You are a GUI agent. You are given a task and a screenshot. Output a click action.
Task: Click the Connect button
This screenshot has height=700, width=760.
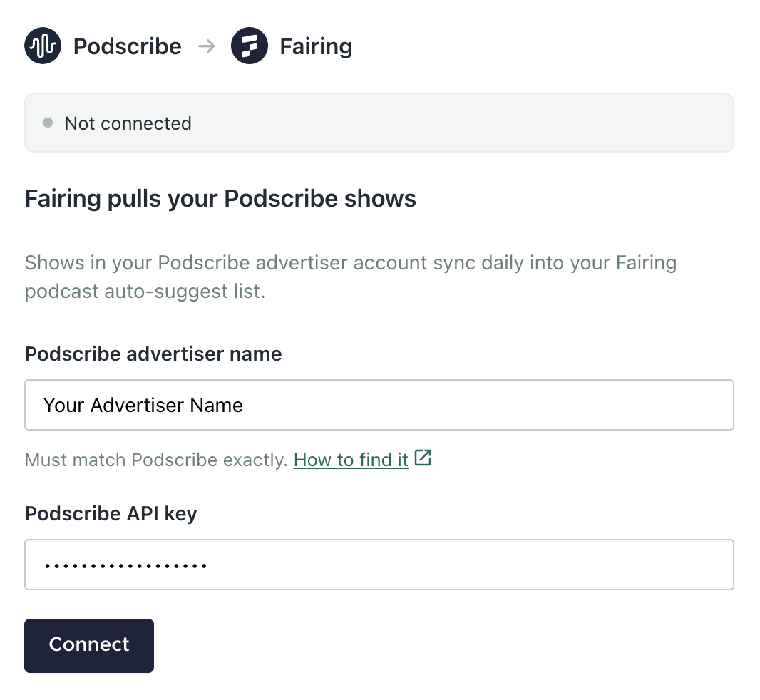pos(89,645)
